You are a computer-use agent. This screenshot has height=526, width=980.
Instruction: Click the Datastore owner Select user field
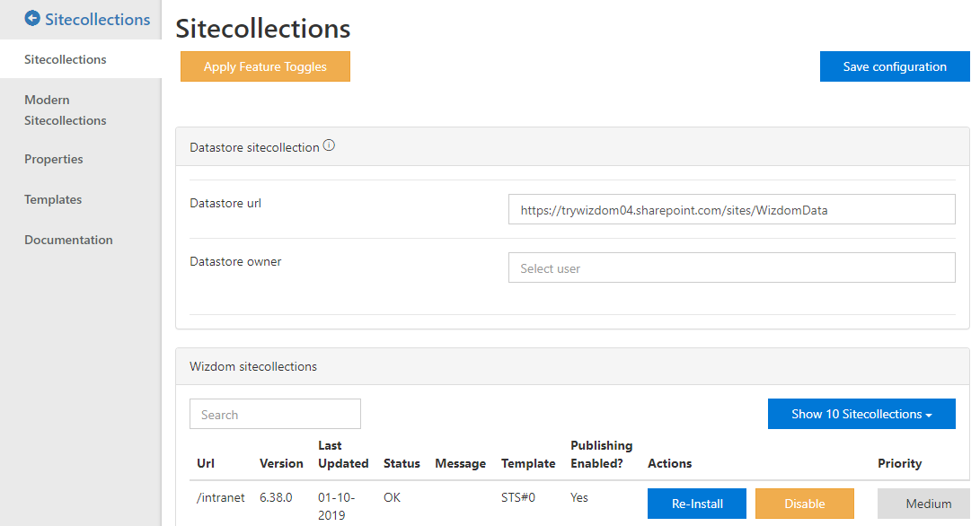coord(731,267)
